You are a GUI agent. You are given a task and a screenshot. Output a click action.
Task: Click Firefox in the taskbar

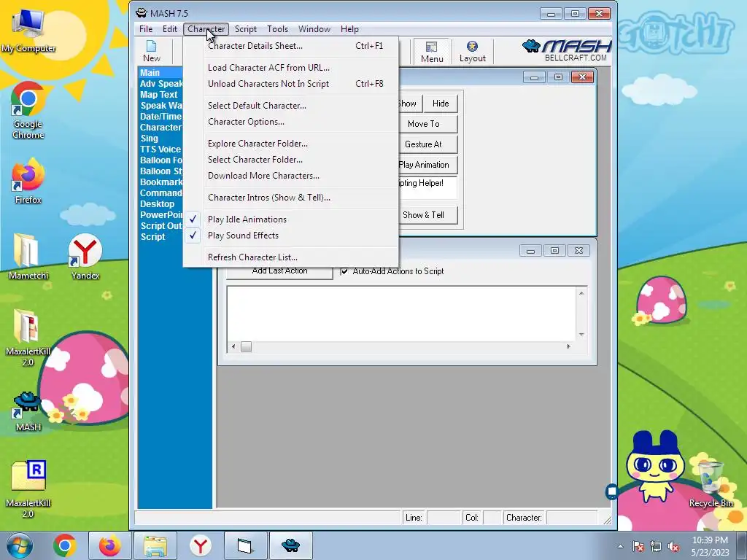(x=109, y=545)
